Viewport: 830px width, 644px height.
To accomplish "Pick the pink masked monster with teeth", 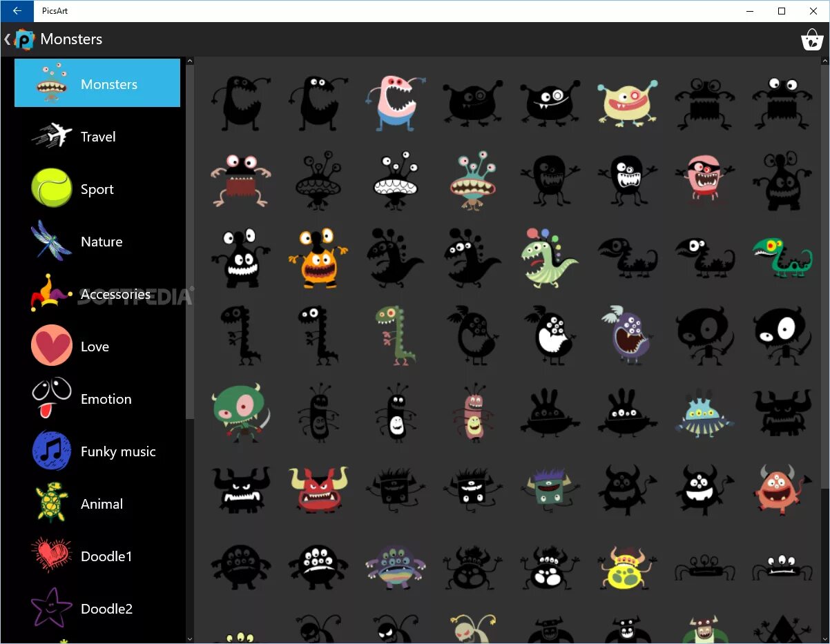I will pos(704,181).
